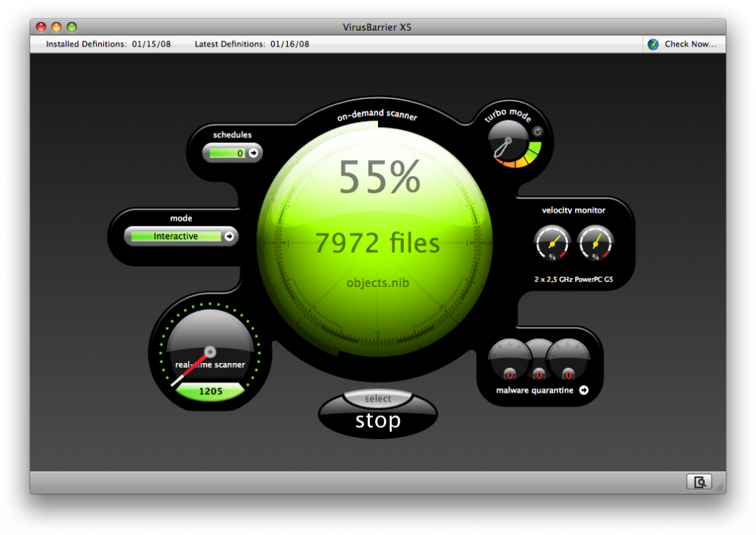This screenshot has width=756, height=535.
Task: Toggle the real-time scanner 1205 counter
Action: coord(209,390)
